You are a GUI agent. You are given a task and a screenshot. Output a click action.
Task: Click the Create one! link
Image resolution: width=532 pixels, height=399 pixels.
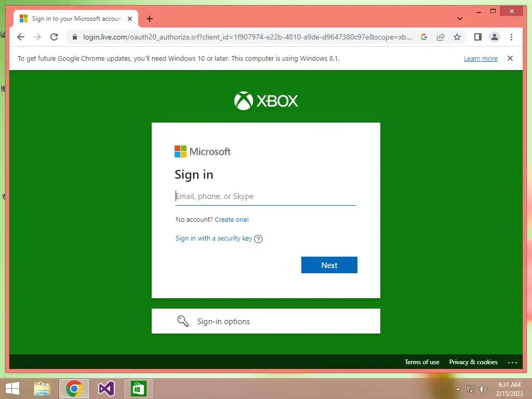[232, 220]
